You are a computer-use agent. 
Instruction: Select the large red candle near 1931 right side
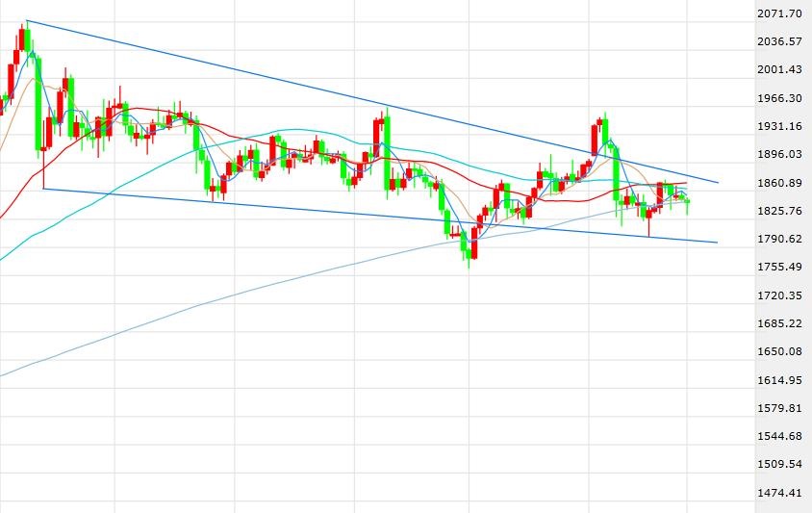[x=594, y=140]
